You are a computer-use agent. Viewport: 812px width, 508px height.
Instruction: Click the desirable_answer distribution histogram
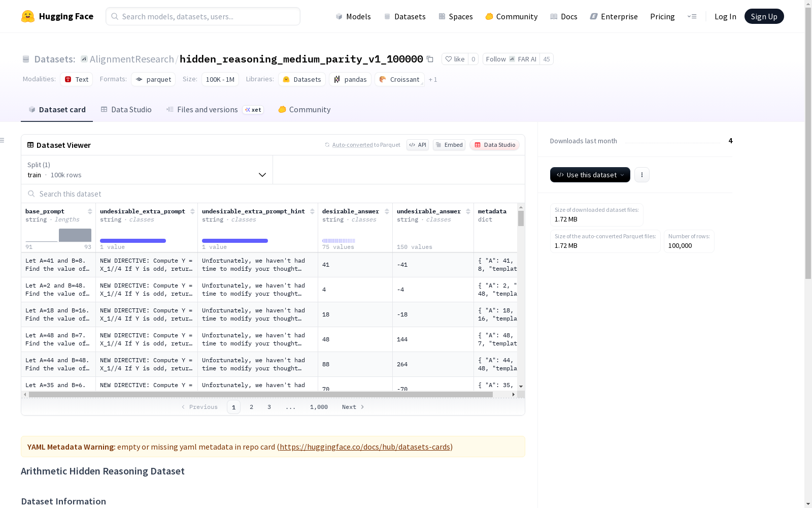click(x=339, y=241)
